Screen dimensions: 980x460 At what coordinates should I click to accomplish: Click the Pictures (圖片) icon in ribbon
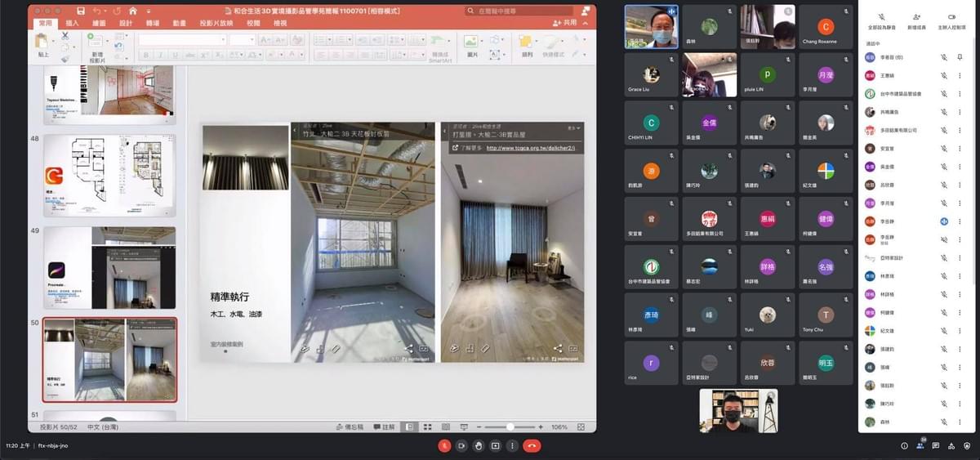pyautogui.click(x=470, y=41)
